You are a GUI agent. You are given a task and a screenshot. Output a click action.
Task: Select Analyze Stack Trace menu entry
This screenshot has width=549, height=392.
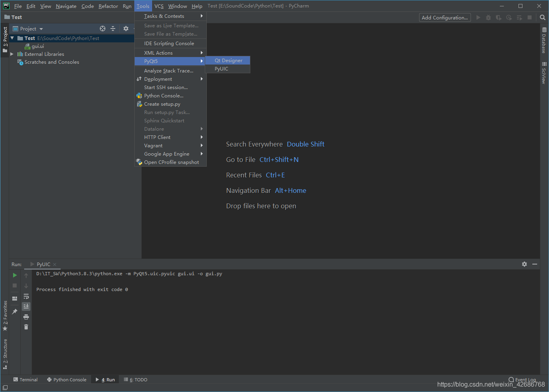pos(170,71)
